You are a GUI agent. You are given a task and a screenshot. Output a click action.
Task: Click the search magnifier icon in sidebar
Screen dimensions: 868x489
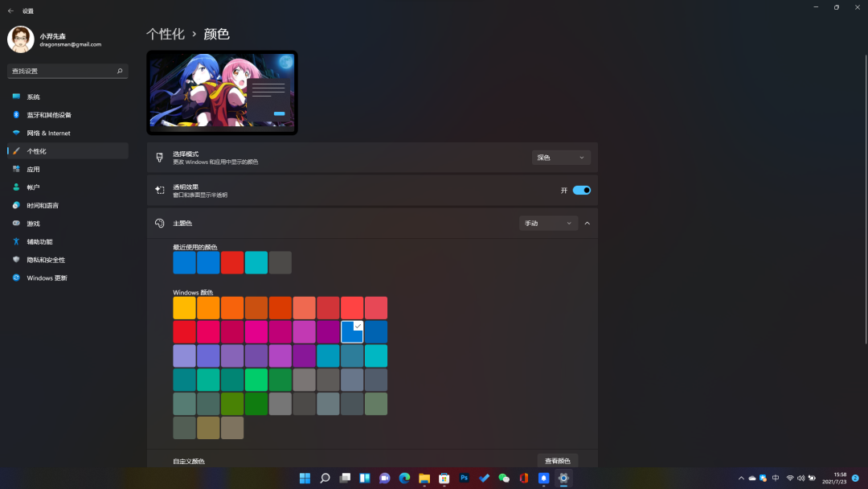pos(120,71)
